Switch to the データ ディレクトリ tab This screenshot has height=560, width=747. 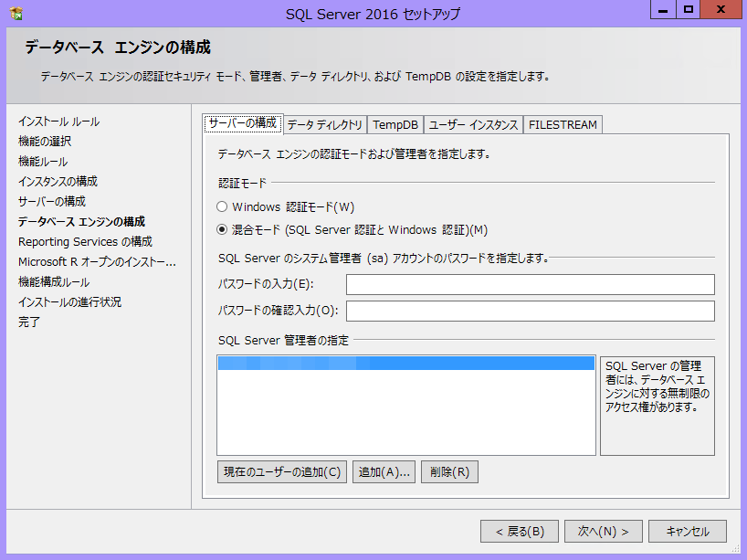324,125
